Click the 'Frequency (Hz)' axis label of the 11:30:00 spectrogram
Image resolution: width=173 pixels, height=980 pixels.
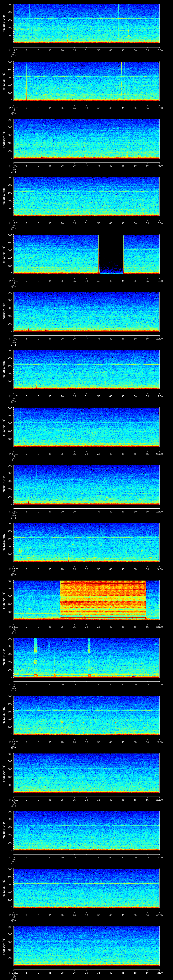coord(4,947)
